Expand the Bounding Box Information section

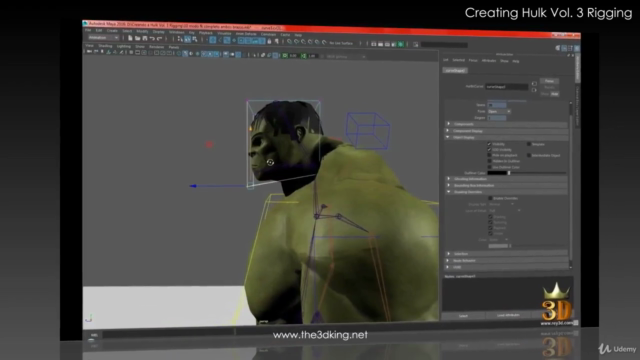tap(506, 185)
